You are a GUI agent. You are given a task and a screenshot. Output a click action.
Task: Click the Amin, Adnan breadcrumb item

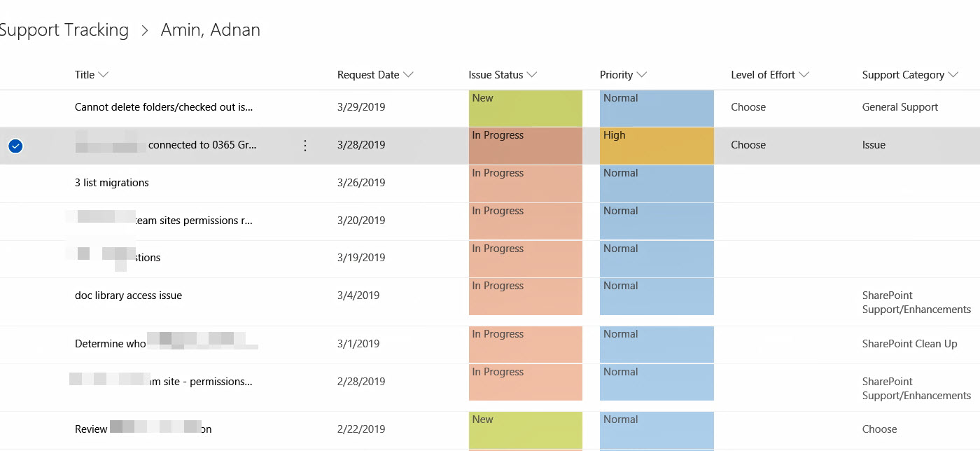click(210, 29)
